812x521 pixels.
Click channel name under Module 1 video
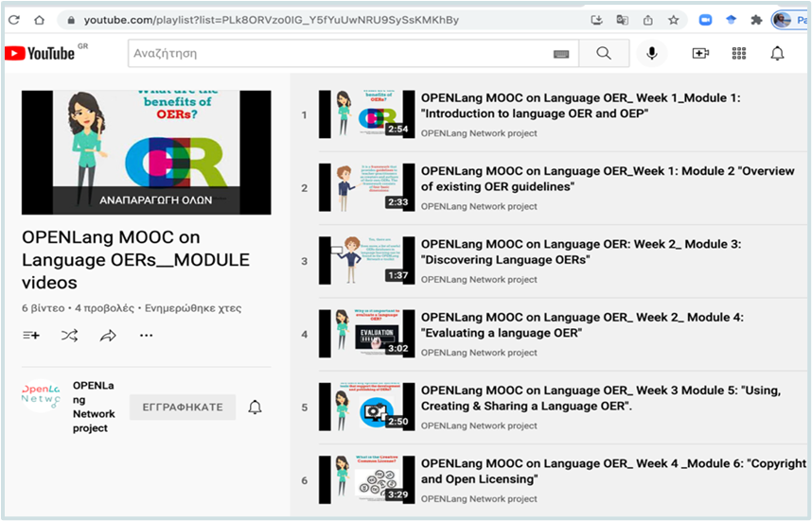point(479,133)
